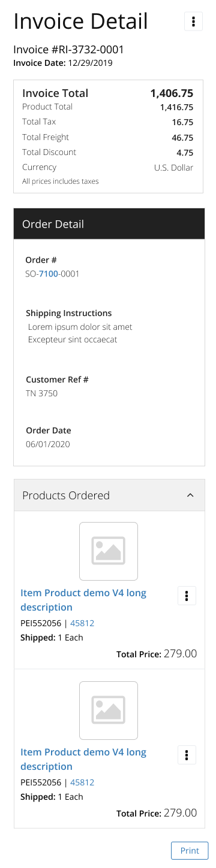Click the Invoice #RI-3732-0001 text
Viewport: 216px width, 868px height.
click(68, 50)
